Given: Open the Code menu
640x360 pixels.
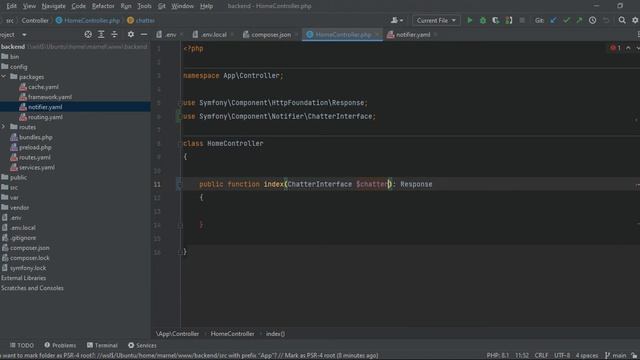Looking at the screenshot, I should click(78, 6).
